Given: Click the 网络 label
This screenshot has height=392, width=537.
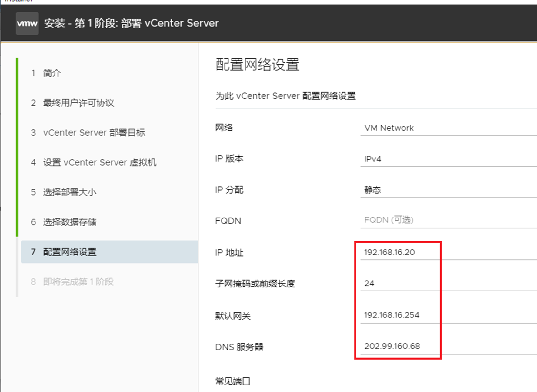Looking at the screenshot, I should coord(224,128).
